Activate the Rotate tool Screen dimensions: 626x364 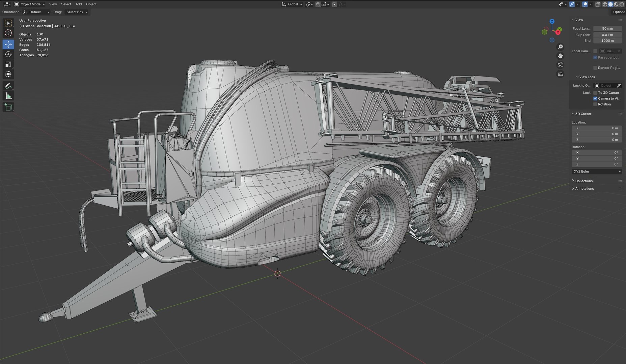tap(8, 54)
